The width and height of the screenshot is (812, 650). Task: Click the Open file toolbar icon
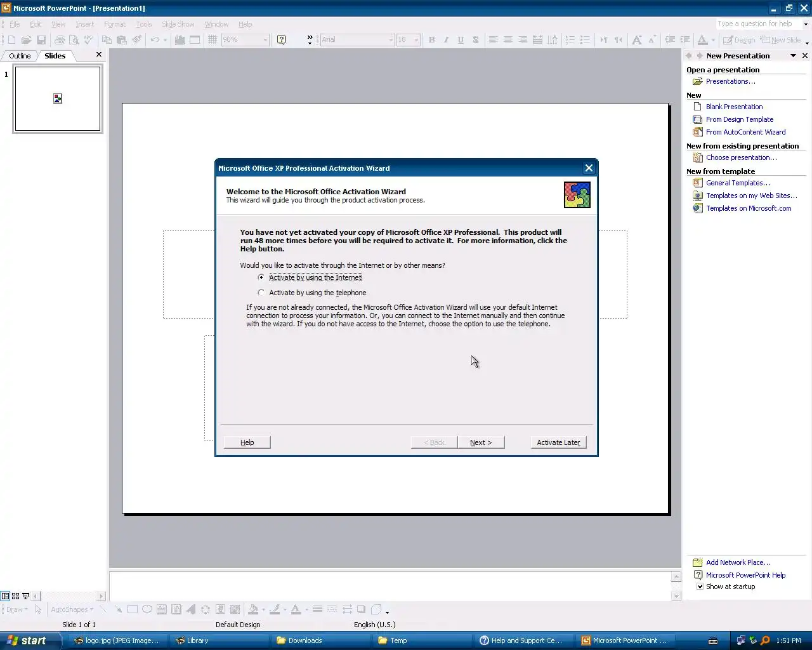pos(26,40)
